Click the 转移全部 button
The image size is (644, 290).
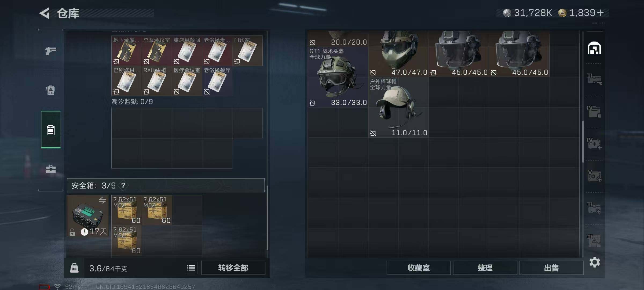(x=233, y=268)
